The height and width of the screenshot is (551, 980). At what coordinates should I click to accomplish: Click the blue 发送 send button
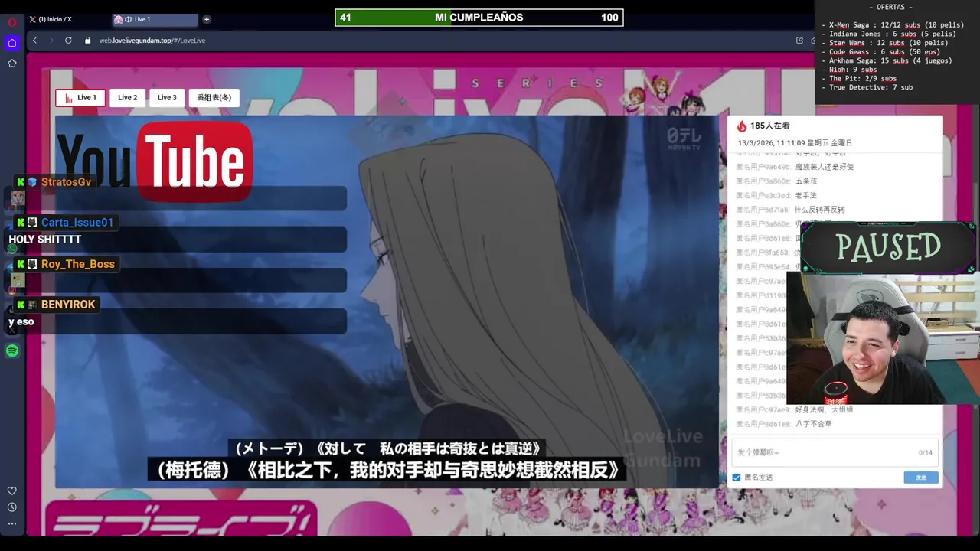(x=921, y=478)
